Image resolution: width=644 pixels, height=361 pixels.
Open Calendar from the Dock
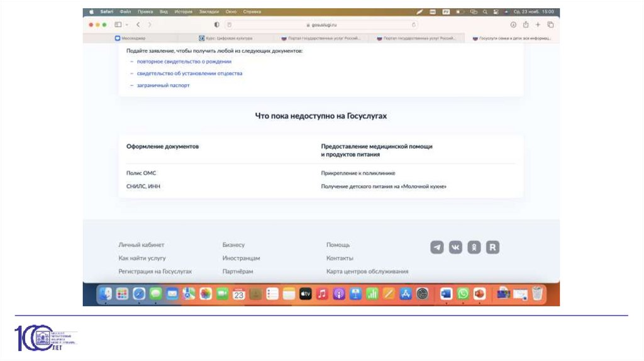238,294
